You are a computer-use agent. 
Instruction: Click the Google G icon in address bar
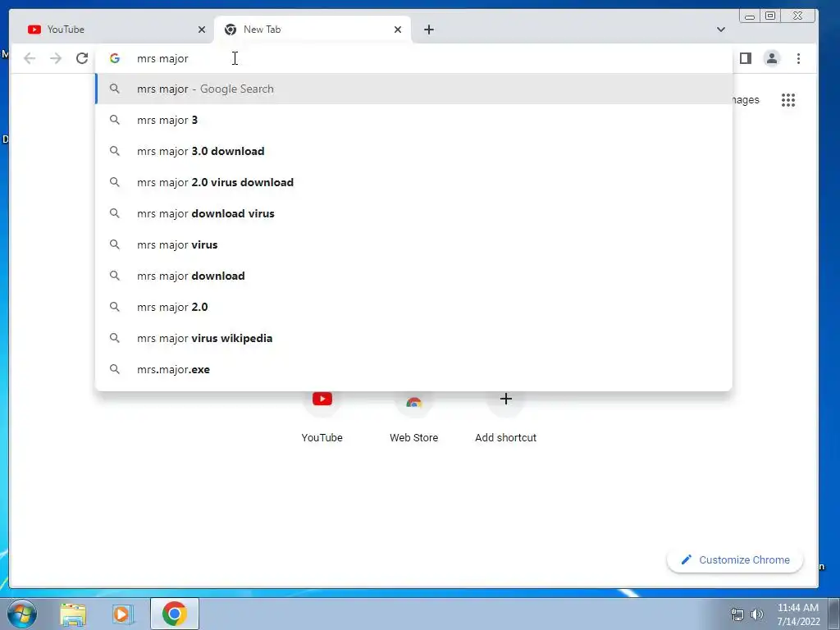[115, 58]
